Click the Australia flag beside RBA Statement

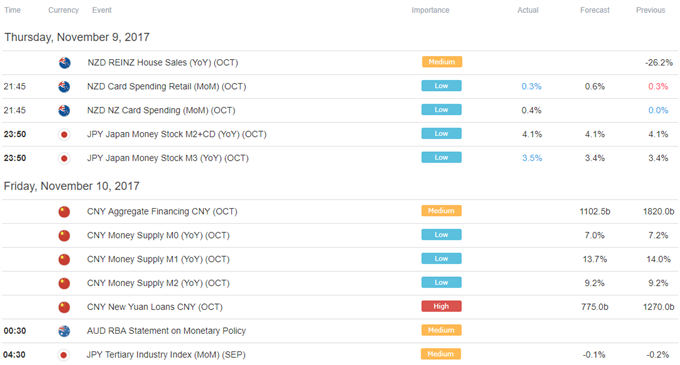[64, 331]
